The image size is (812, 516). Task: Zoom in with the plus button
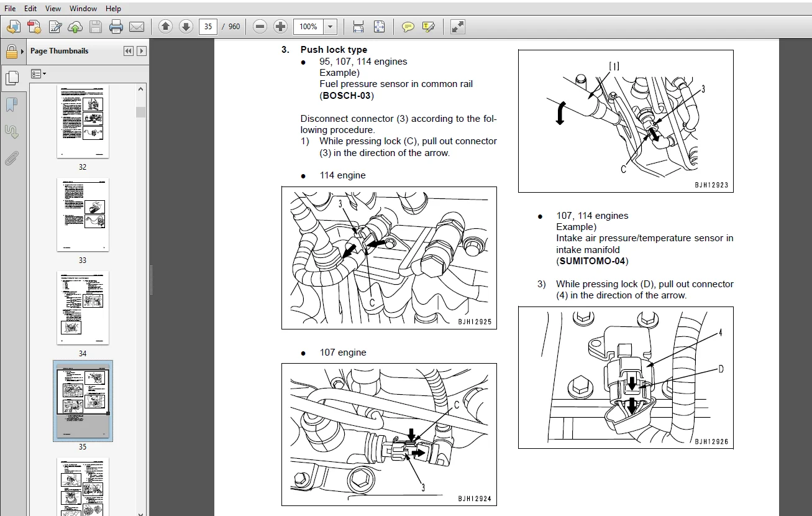point(281,27)
